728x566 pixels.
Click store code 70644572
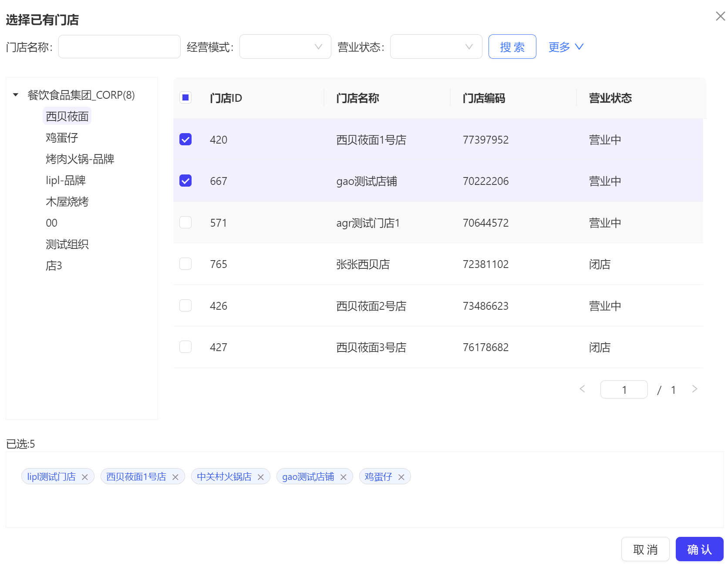(x=485, y=223)
